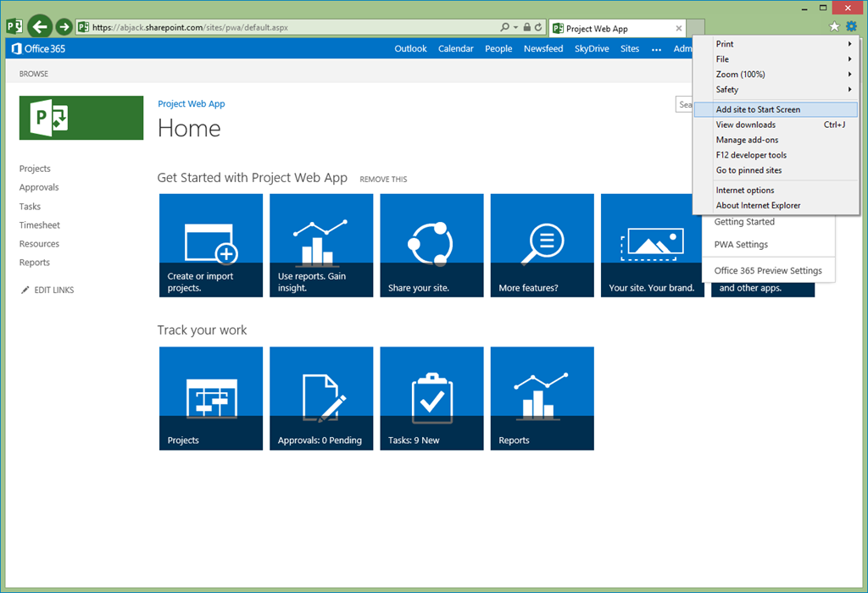
Task: Select Go to pinned sites
Action: pyautogui.click(x=776, y=170)
